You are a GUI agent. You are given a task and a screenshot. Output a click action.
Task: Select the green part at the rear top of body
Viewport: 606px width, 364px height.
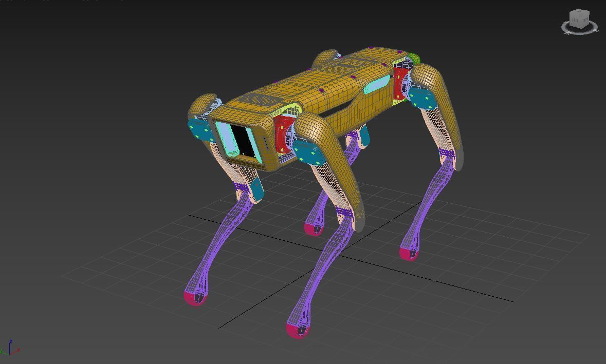pos(414,59)
